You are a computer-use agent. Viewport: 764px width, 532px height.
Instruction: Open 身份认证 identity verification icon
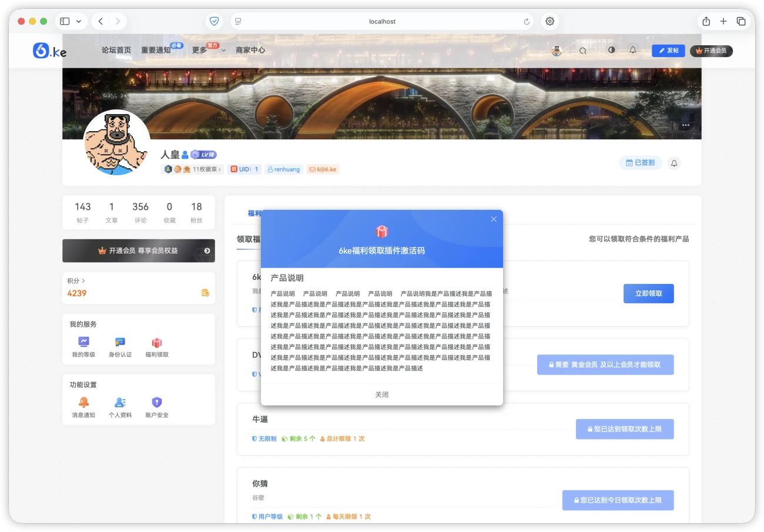point(120,342)
